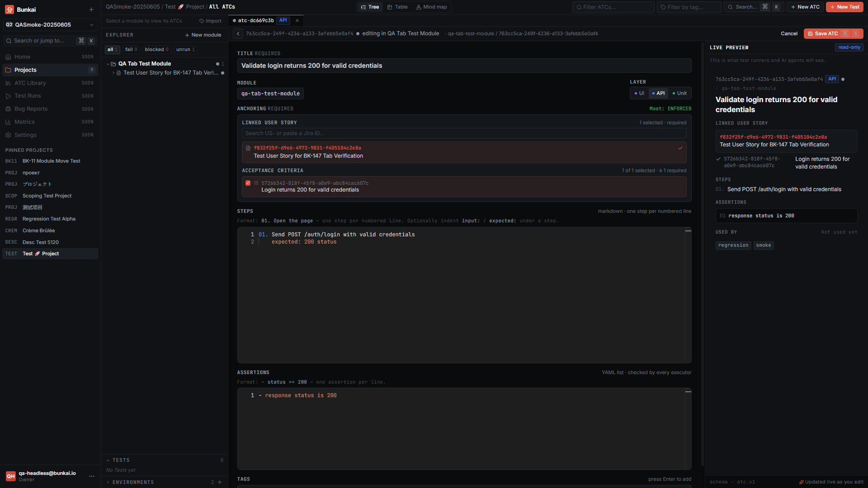Viewport: 868px width, 488px height.
Task: Select the 'fail' filter chip
Action: click(x=131, y=50)
